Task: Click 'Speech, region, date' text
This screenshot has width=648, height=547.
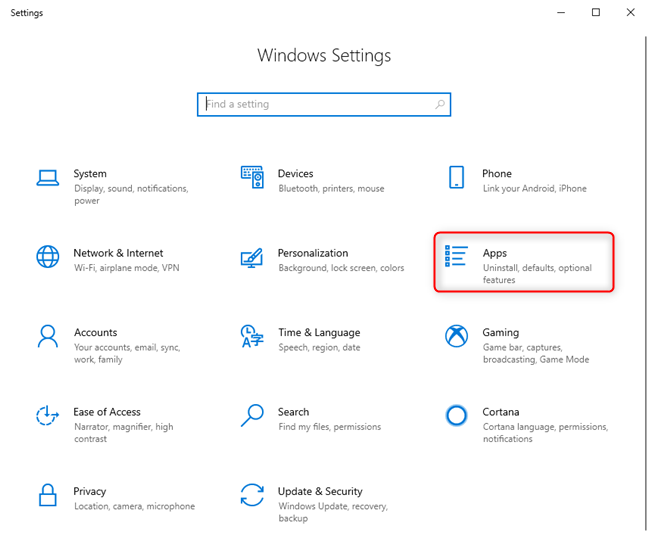Action: coord(319,347)
